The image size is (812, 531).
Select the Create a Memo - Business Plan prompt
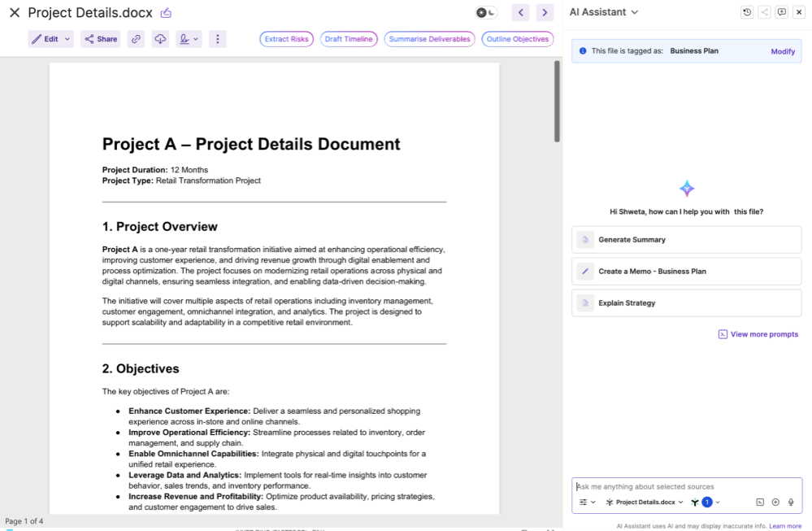[686, 272]
